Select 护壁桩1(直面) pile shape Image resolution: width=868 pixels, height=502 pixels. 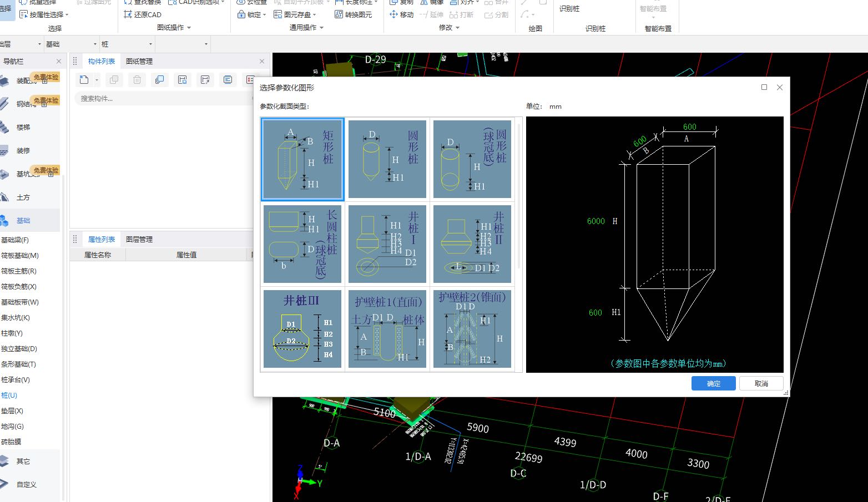pos(387,329)
